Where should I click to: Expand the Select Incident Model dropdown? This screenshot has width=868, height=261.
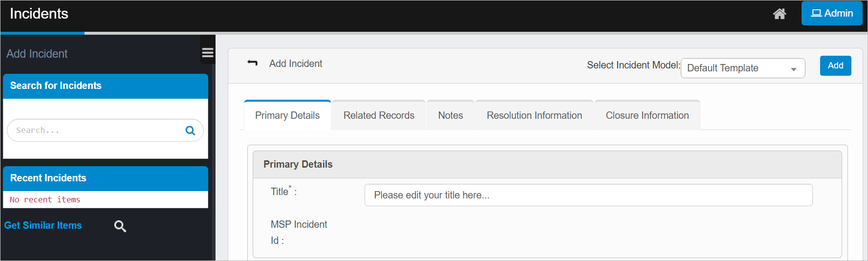(742, 68)
